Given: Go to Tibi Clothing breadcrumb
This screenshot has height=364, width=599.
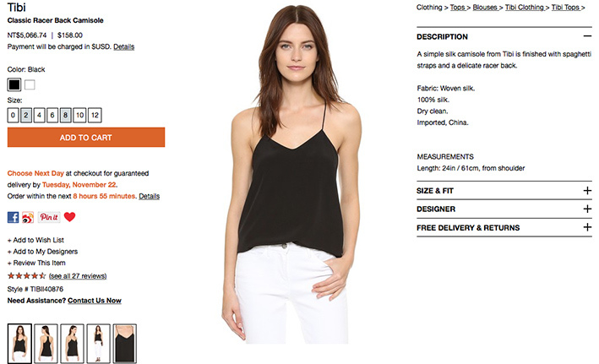Looking at the screenshot, I should [525, 8].
